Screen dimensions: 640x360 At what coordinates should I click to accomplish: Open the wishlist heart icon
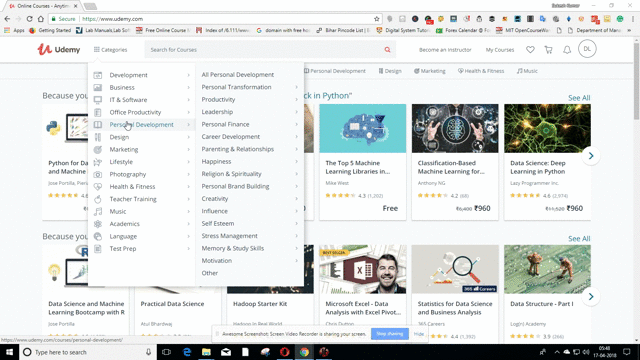[x=530, y=50]
